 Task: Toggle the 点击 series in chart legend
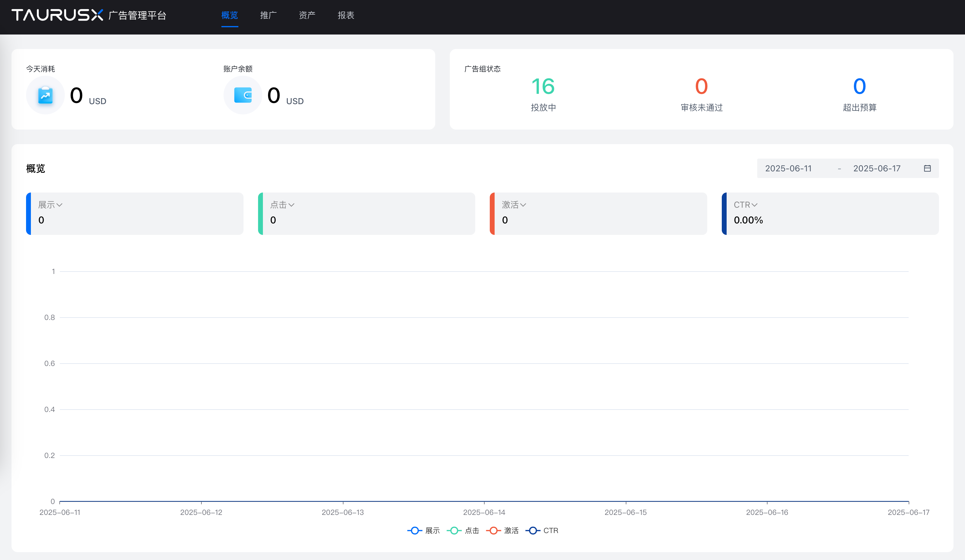(463, 531)
